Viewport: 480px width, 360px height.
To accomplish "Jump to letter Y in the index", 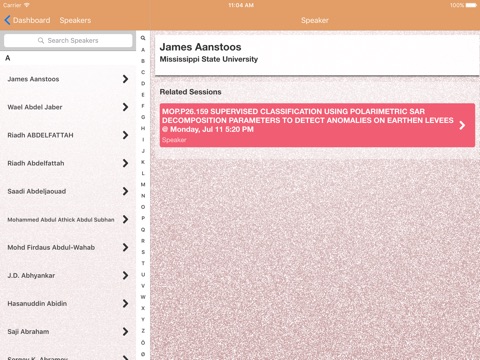I will tap(143, 319).
